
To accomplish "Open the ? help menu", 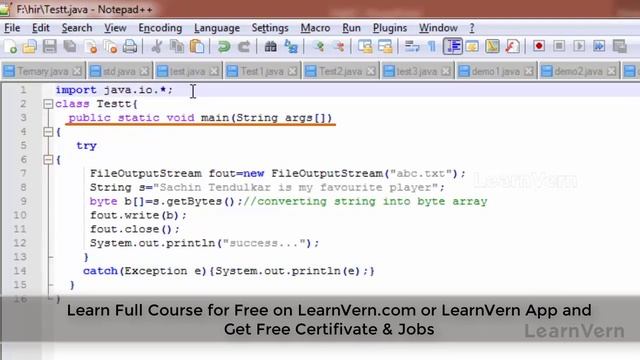I will tap(472, 28).
